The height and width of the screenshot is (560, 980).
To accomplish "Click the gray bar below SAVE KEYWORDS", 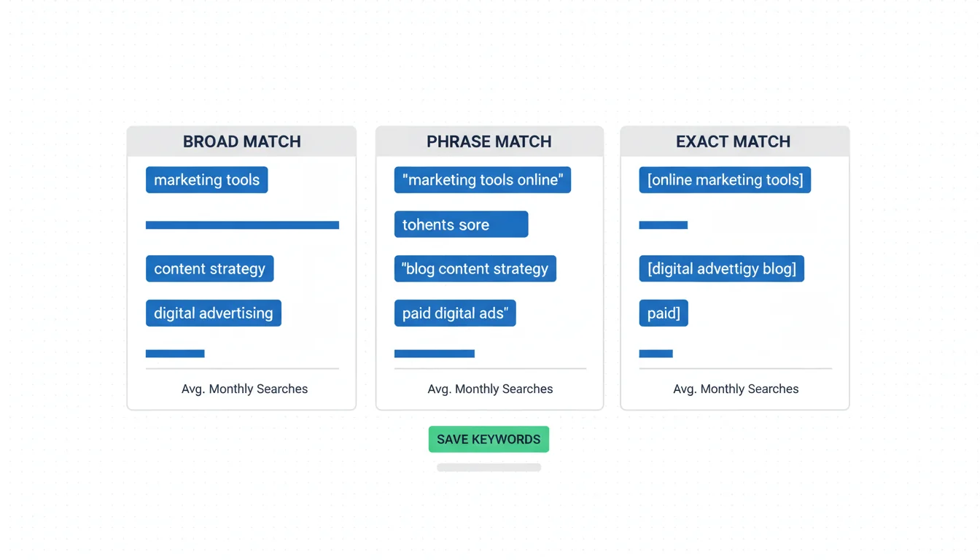I will coord(489,467).
